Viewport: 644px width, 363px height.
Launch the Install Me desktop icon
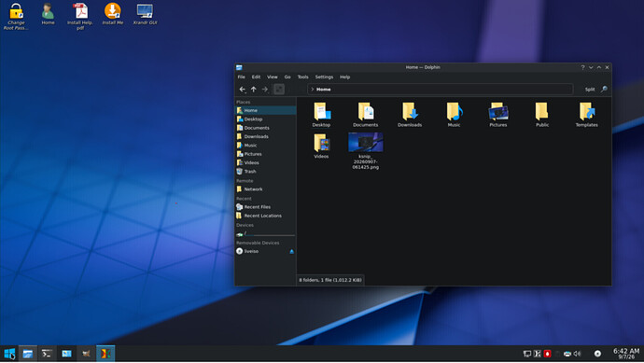(113, 14)
